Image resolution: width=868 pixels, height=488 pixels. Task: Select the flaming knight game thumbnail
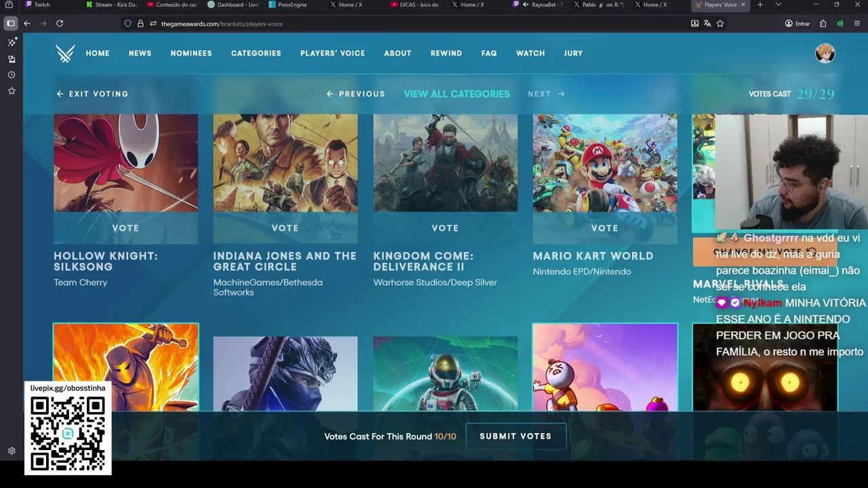(126, 367)
